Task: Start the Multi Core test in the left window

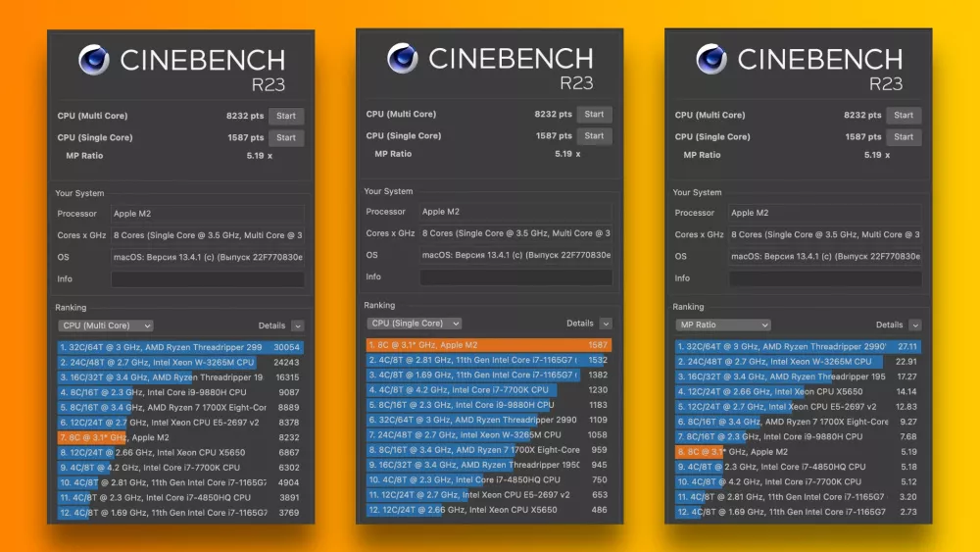Action: pyautogui.click(x=286, y=116)
